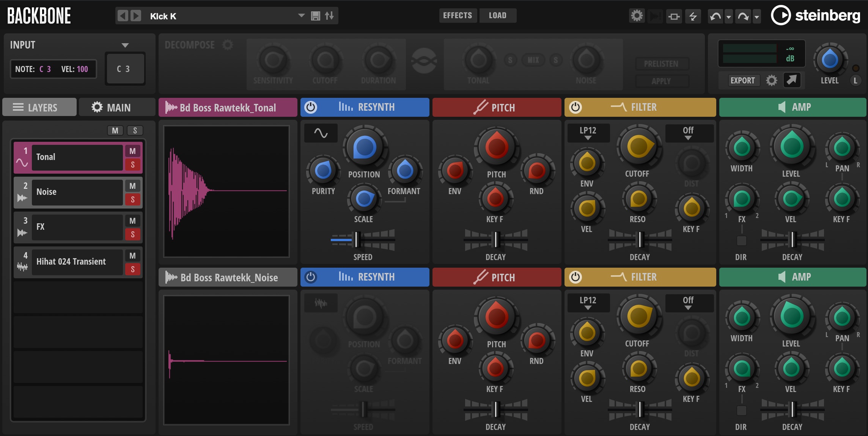
Task: Expand the Input section dropdown arrow
Action: [x=125, y=45]
